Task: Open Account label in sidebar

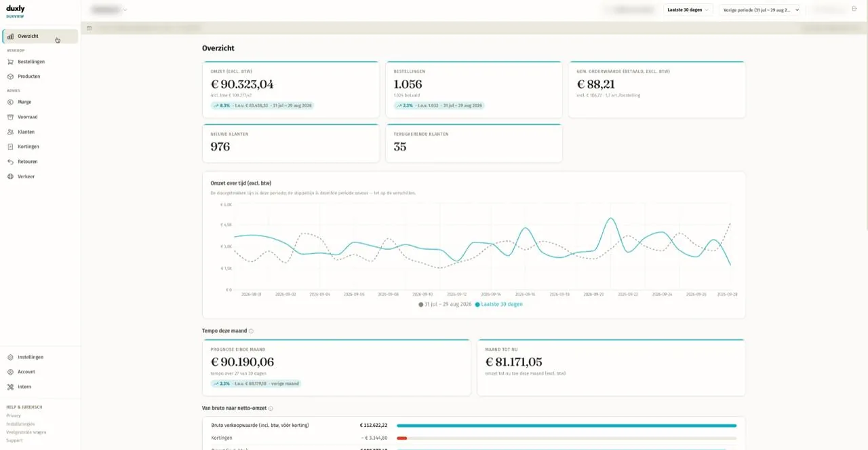Action: 26,372
